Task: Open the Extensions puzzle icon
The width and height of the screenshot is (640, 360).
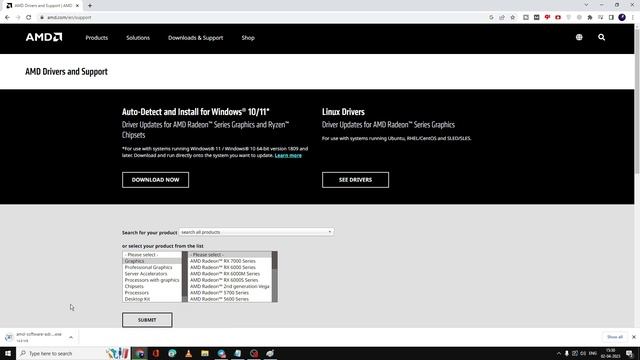Action: 590,18
